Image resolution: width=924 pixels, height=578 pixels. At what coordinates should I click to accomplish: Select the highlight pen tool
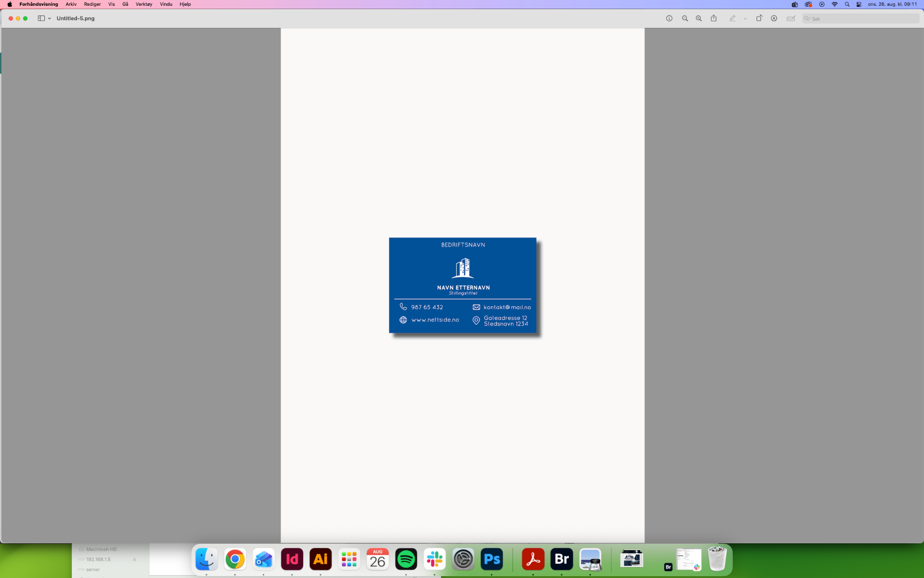point(732,18)
